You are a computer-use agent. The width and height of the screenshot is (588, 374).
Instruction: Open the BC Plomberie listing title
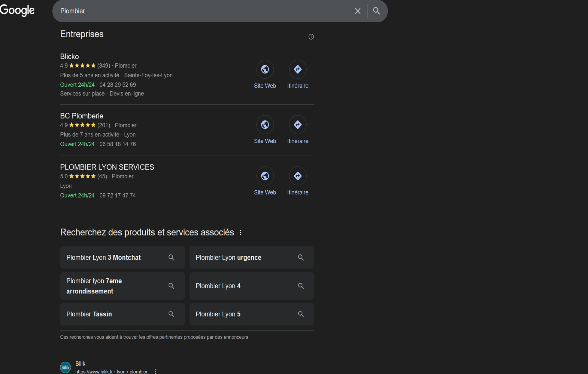click(82, 116)
